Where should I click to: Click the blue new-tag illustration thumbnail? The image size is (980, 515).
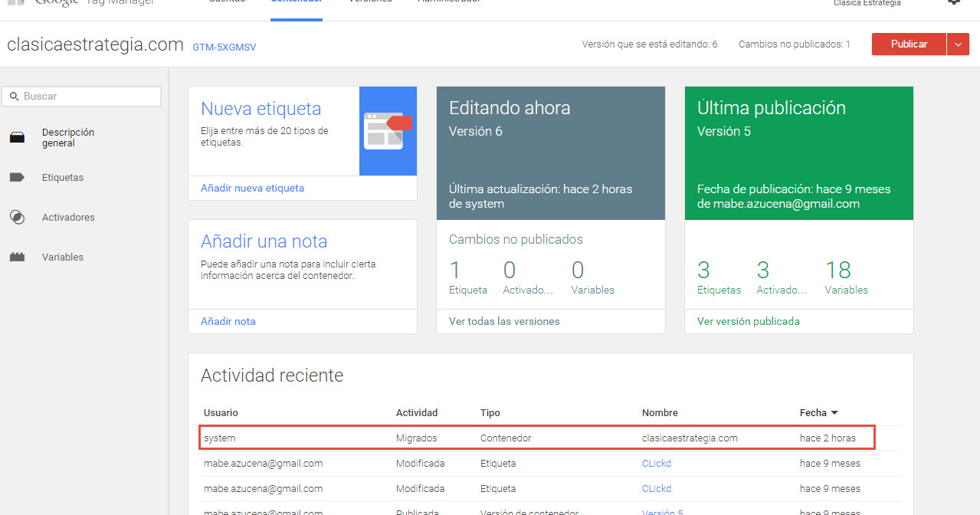[x=388, y=131]
